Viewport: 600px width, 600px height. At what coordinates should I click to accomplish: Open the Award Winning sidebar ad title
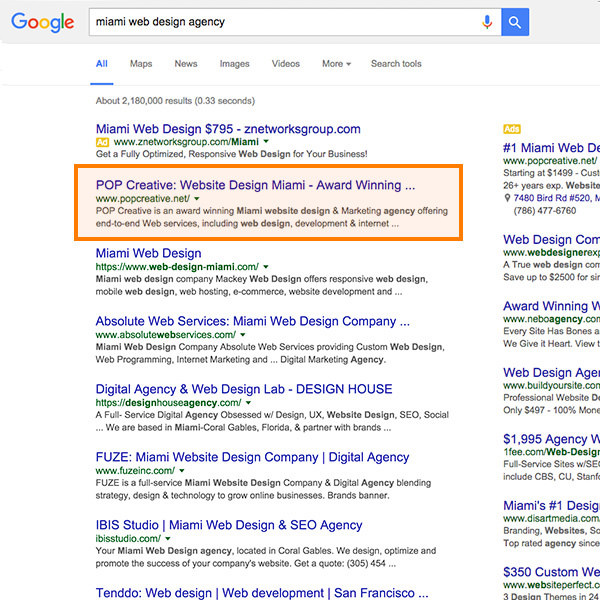click(x=551, y=306)
